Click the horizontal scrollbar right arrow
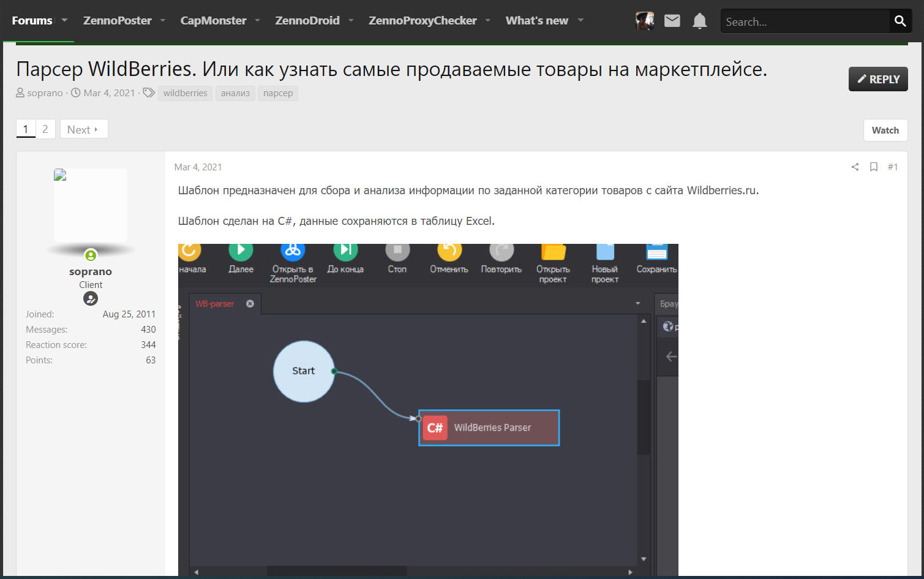Screen dimensions: 924x579 630,572
